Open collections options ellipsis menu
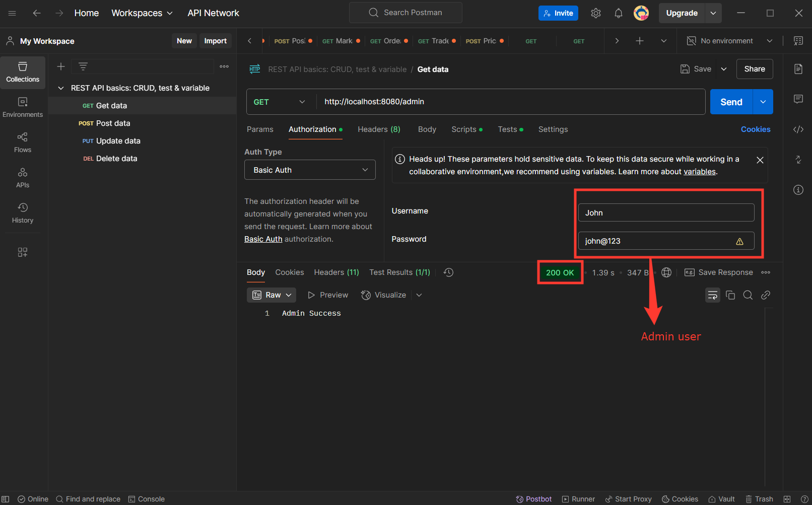 pos(224,66)
